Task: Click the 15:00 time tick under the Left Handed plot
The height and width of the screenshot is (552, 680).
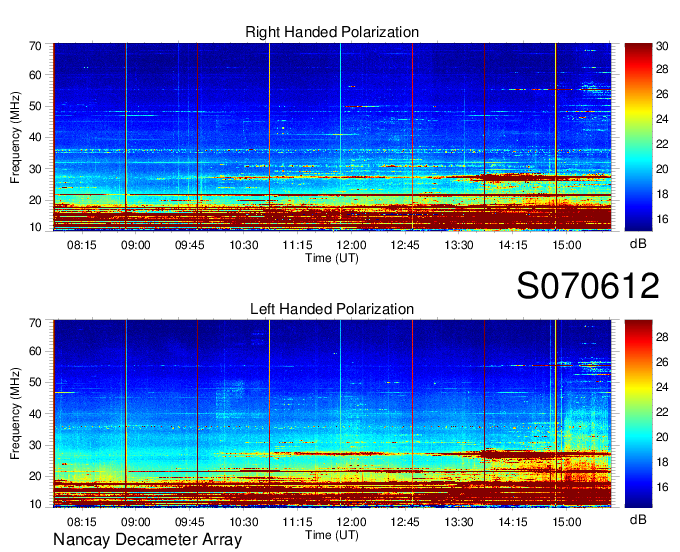Action: coord(567,522)
